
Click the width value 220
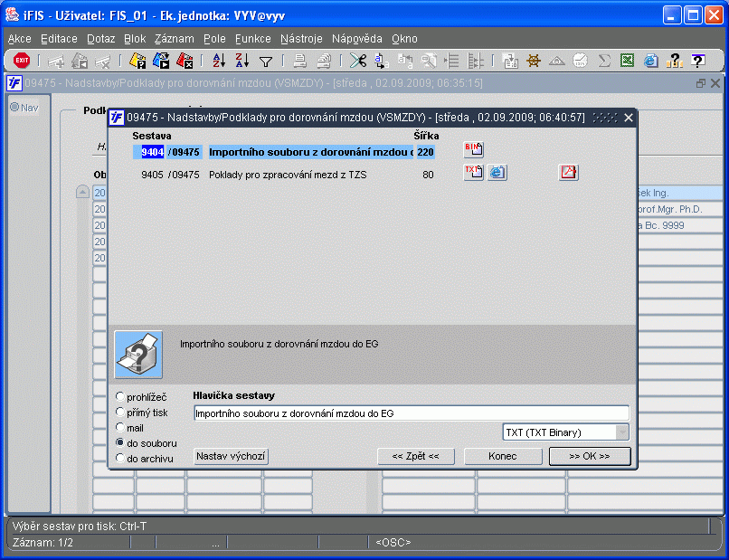point(425,152)
